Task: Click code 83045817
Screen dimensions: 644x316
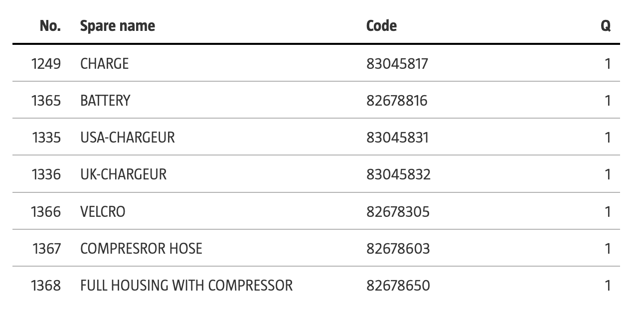Action: coord(397,64)
